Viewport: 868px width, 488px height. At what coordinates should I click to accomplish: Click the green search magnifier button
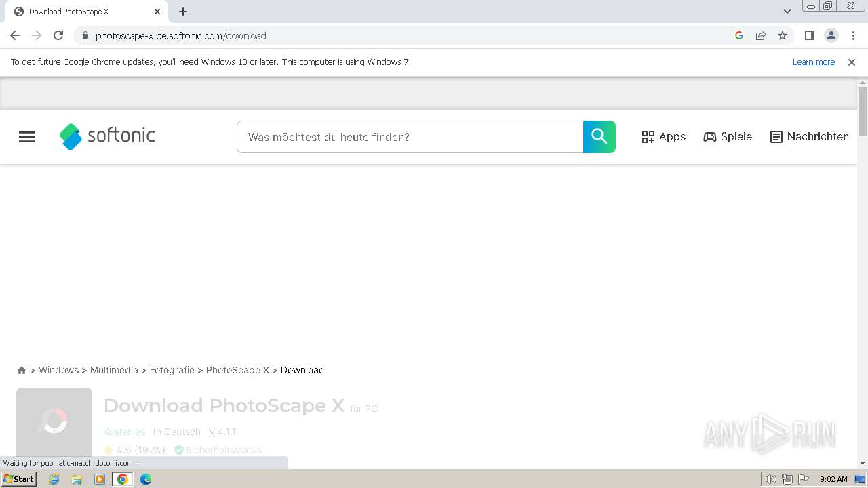coord(599,137)
